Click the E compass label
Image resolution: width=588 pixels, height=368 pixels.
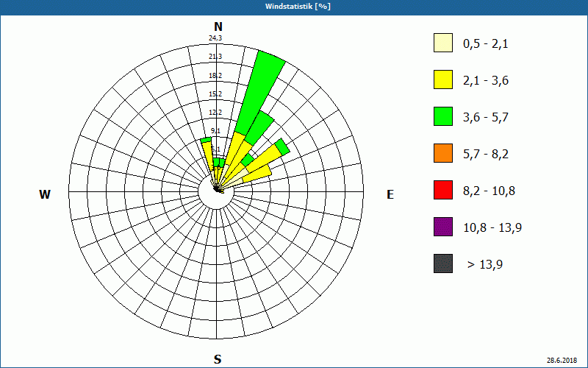pyautogui.click(x=390, y=194)
